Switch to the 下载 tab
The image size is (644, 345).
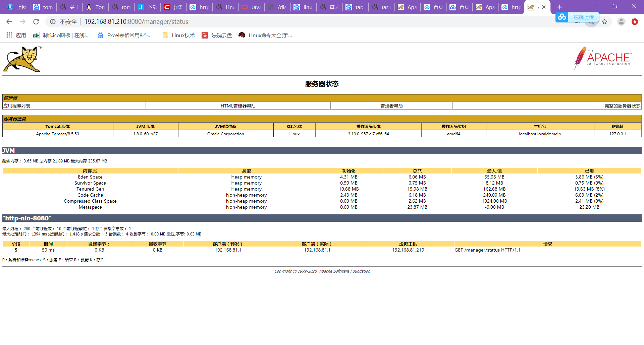tap(148, 7)
